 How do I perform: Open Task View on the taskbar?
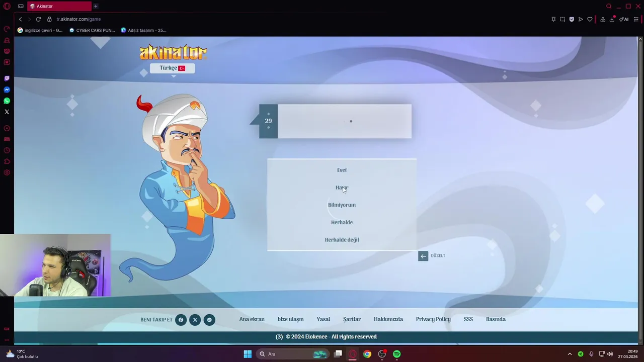tap(338, 354)
